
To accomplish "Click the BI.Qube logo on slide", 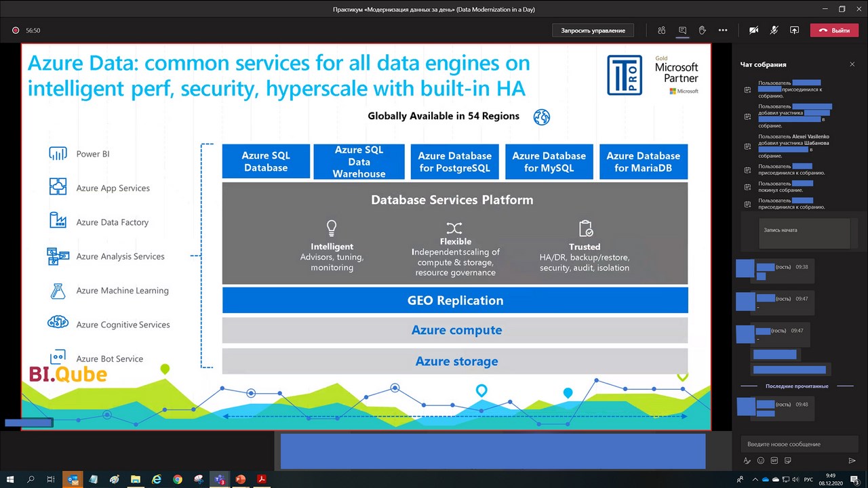I will 68,375.
